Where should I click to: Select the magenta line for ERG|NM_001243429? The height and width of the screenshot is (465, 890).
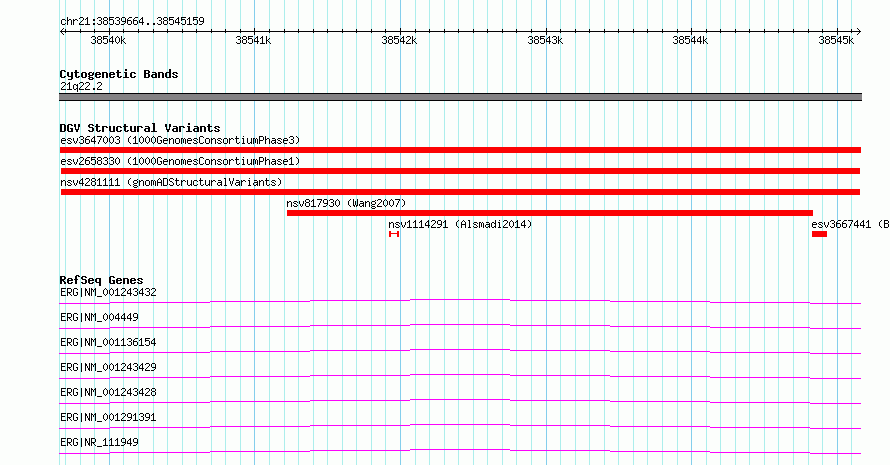[460, 376]
